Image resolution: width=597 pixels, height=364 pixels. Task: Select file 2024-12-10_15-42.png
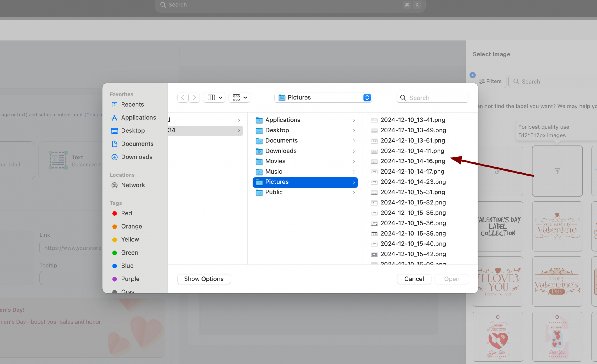413,254
